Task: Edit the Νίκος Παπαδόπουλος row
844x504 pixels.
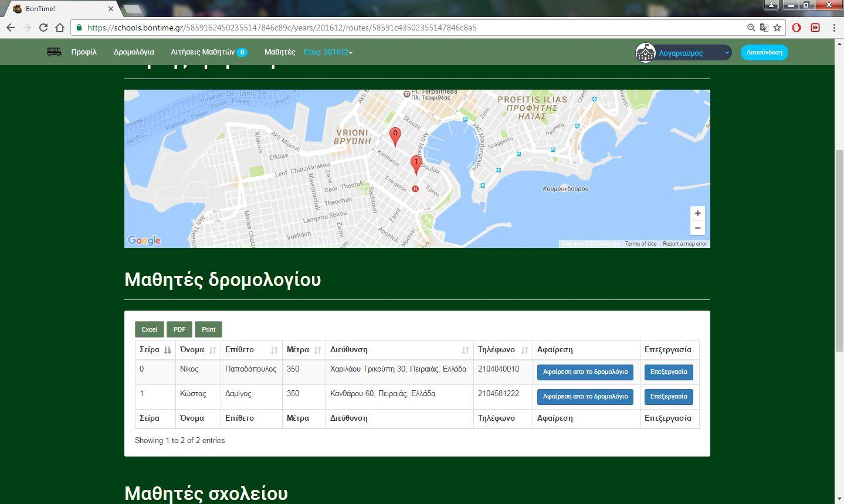Action: pyautogui.click(x=669, y=372)
